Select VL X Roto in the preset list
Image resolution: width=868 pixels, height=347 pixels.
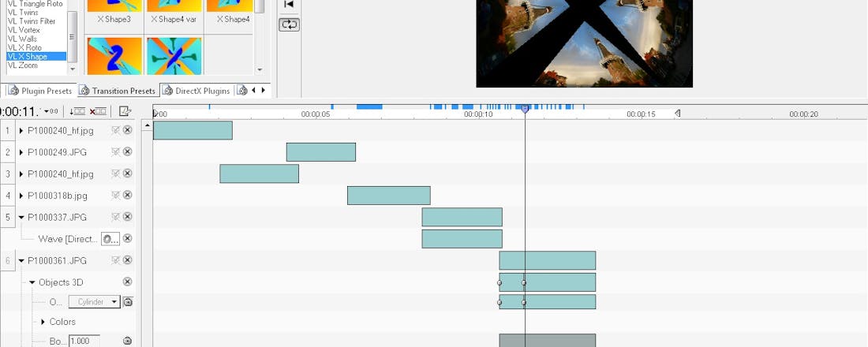(x=24, y=47)
